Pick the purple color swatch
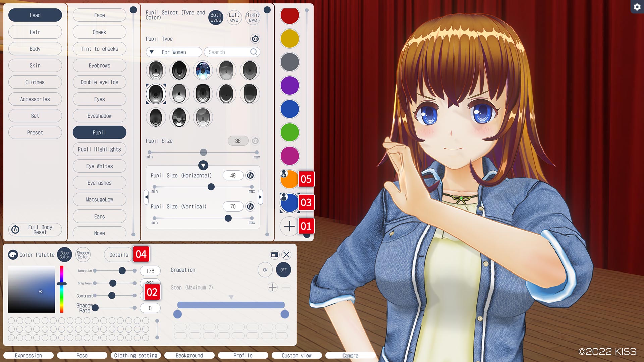The height and width of the screenshot is (362, 644). coord(289,85)
